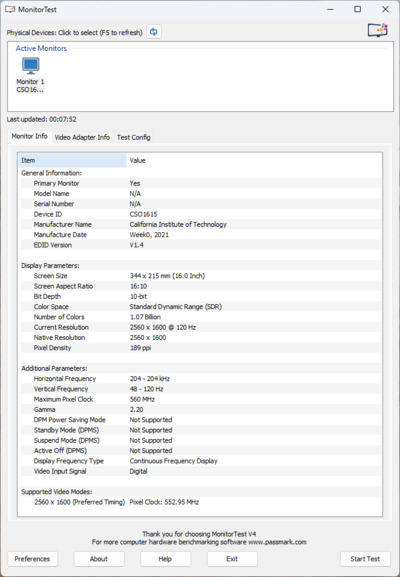Screen dimensions: 400x577
Task: Select the Manufacturer Name row
Action: click(201, 224)
